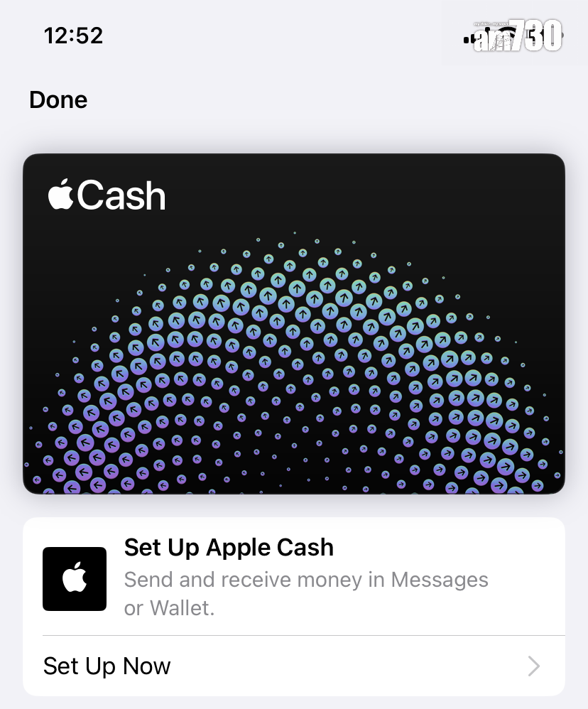Click the chevron beside Set Up Now
588x709 pixels.
tap(534, 666)
